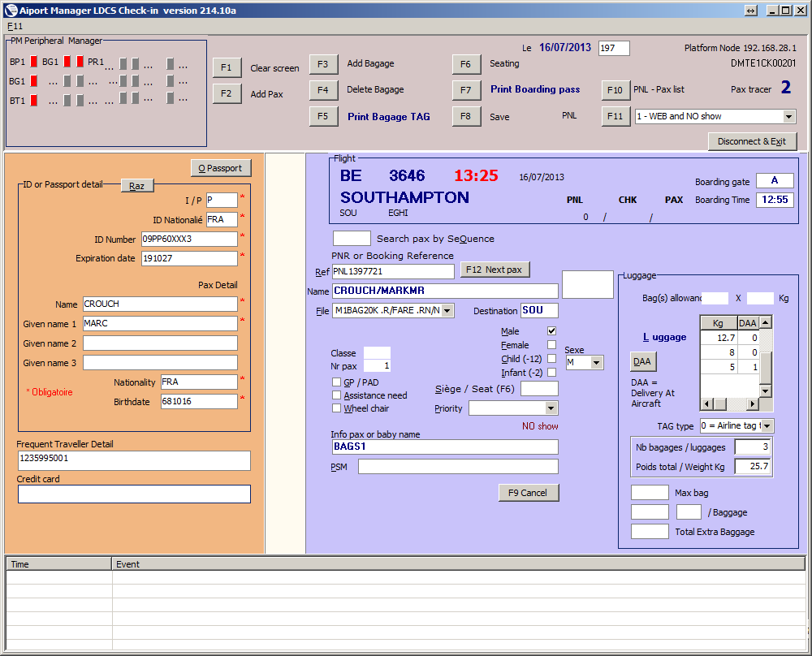This screenshot has width=812, height=656.
Task: Click the red BP1 peripheral status indicator
Action: pos(34,62)
